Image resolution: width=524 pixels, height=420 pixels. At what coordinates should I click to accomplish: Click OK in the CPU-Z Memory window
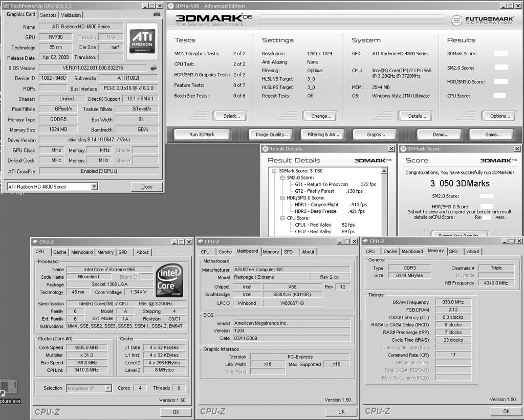click(506, 411)
